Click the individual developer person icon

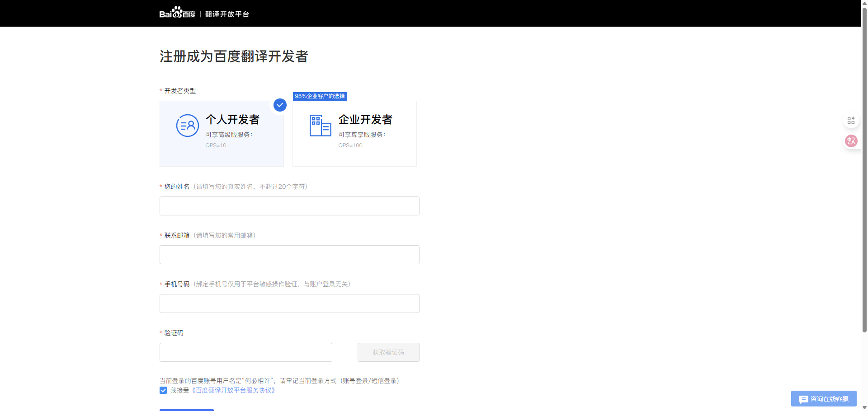[187, 126]
